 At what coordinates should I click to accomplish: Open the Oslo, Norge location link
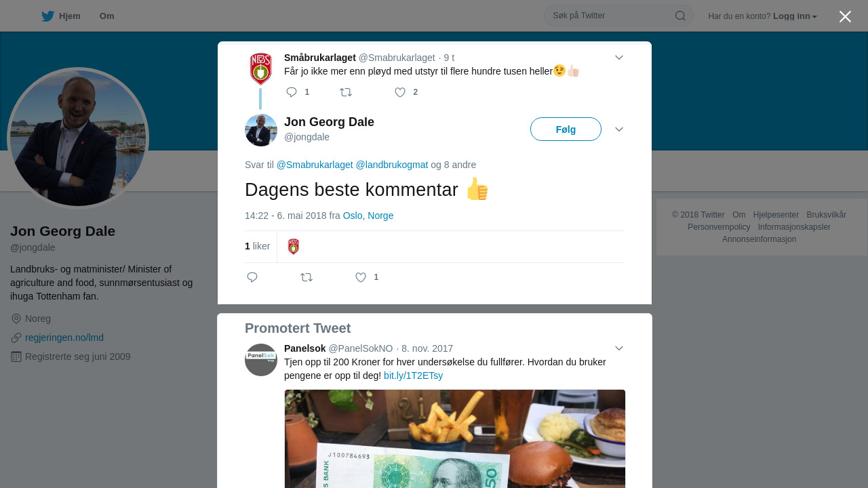pyautogui.click(x=368, y=216)
